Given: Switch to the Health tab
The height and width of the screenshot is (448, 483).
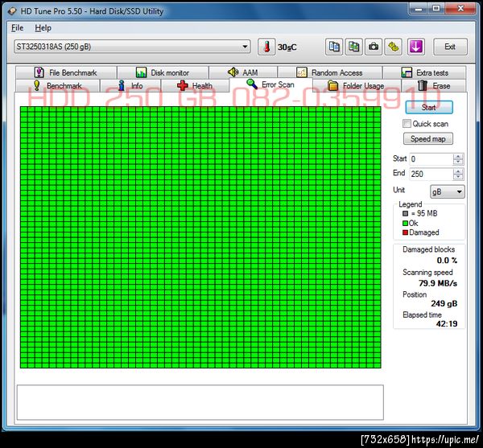Looking at the screenshot, I should click(x=195, y=85).
